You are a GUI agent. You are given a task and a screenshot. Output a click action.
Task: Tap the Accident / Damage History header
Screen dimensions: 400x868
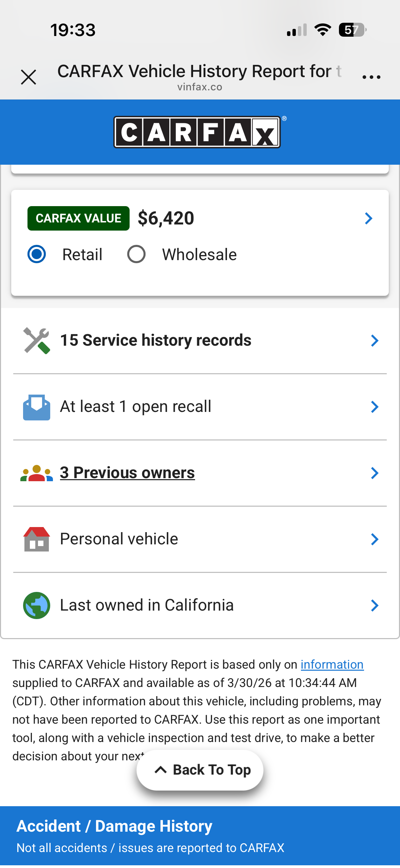pyautogui.click(x=114, y=826)
